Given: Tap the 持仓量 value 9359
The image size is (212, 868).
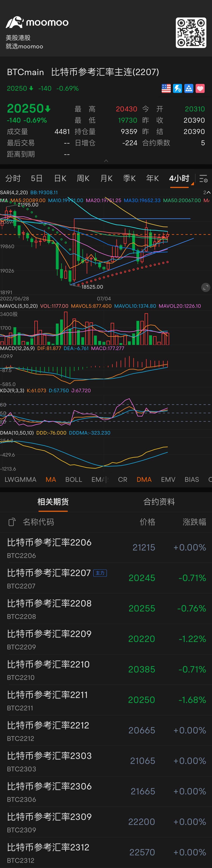Looking at the screenshot, I should click(129, 131).
